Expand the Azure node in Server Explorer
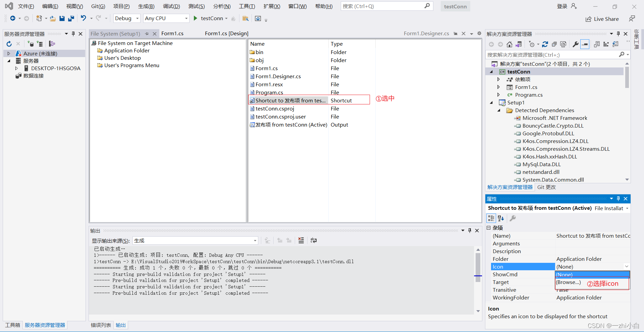 (9, 54)
